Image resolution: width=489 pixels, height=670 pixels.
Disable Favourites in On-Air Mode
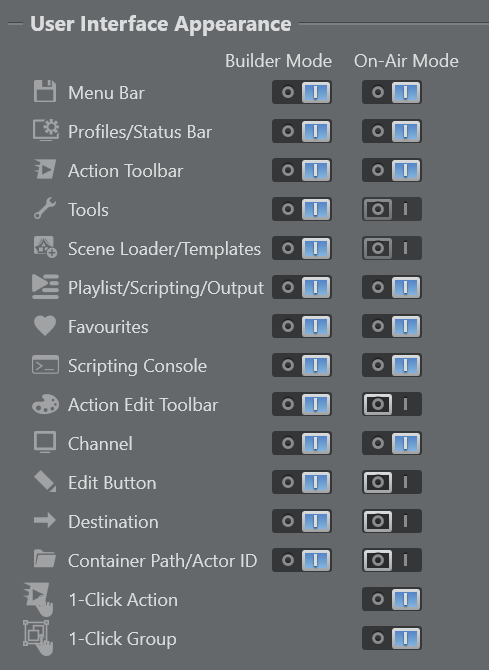click(392, 326)
